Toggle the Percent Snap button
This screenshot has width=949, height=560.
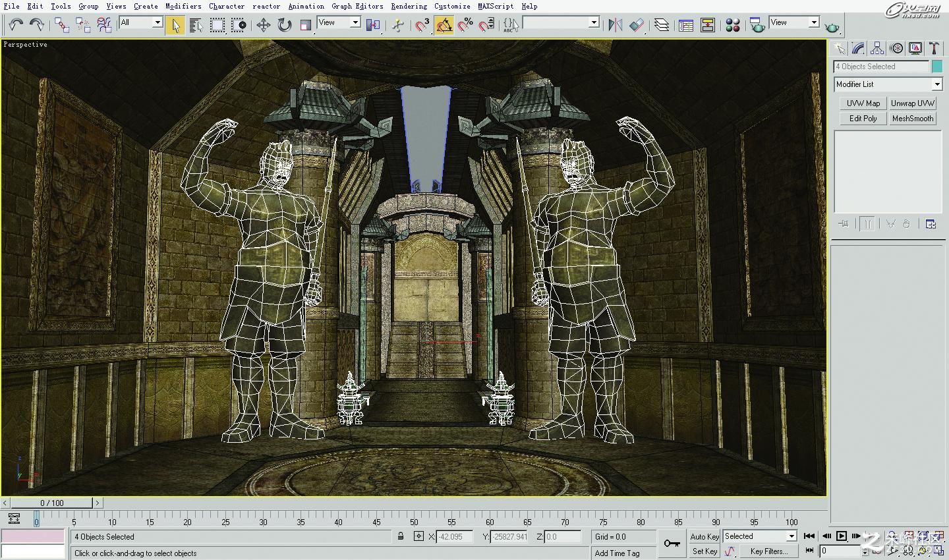point(465,25)
